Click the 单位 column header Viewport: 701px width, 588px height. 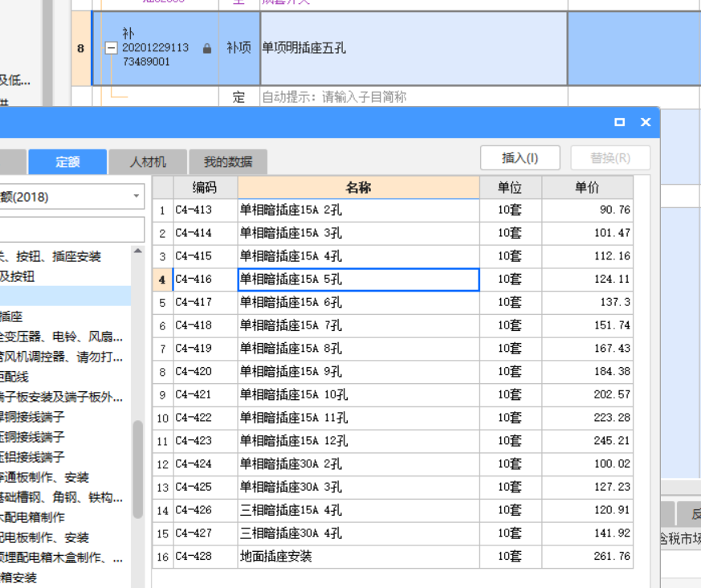tap(510, 187)
